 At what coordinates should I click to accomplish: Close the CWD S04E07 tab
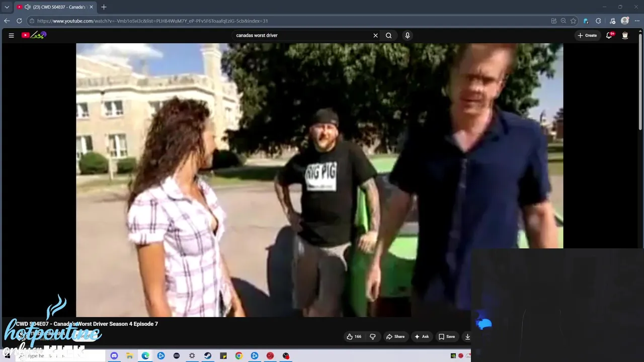[91, 7]
